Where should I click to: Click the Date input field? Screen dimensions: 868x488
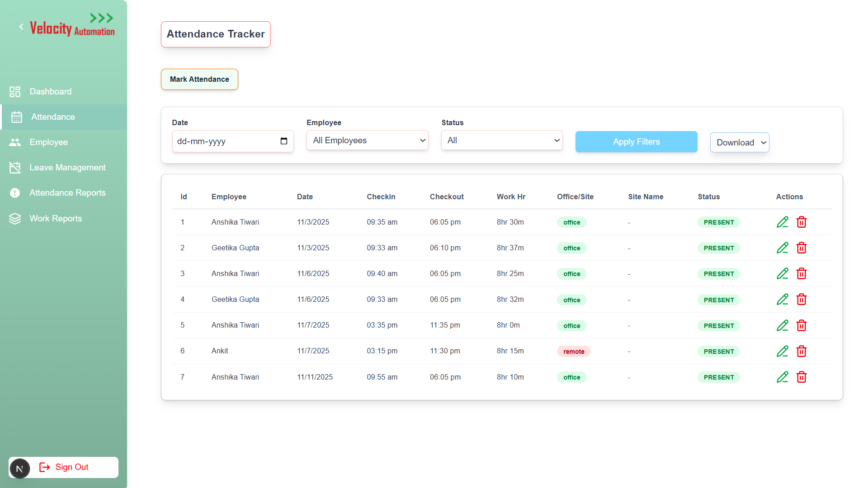pos(226,141)
